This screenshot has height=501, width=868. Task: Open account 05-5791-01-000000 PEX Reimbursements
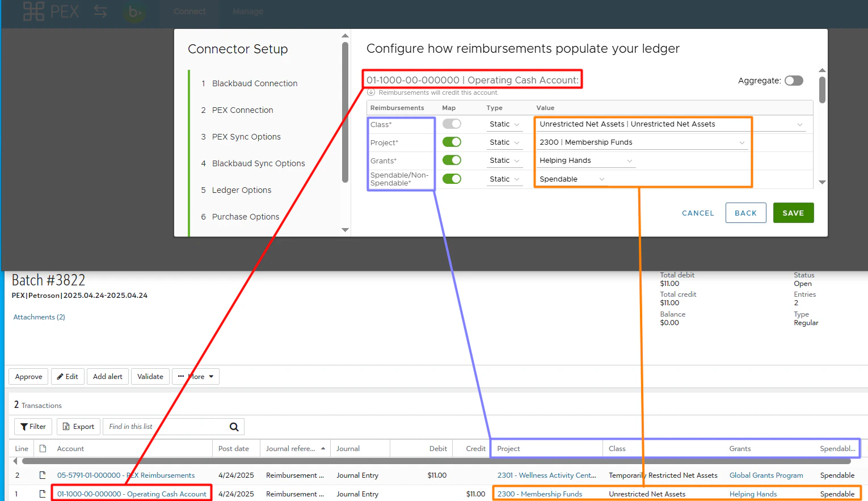point(126,475)
